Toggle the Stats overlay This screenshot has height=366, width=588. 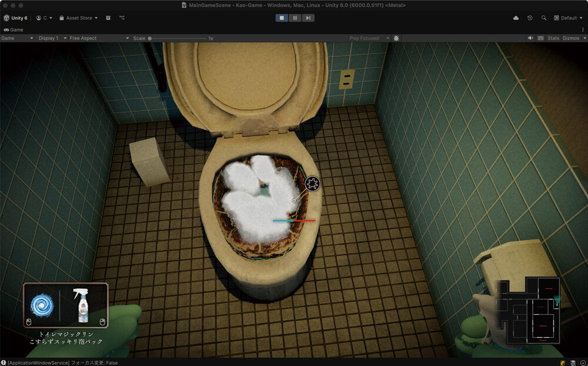tap(553, 38)
